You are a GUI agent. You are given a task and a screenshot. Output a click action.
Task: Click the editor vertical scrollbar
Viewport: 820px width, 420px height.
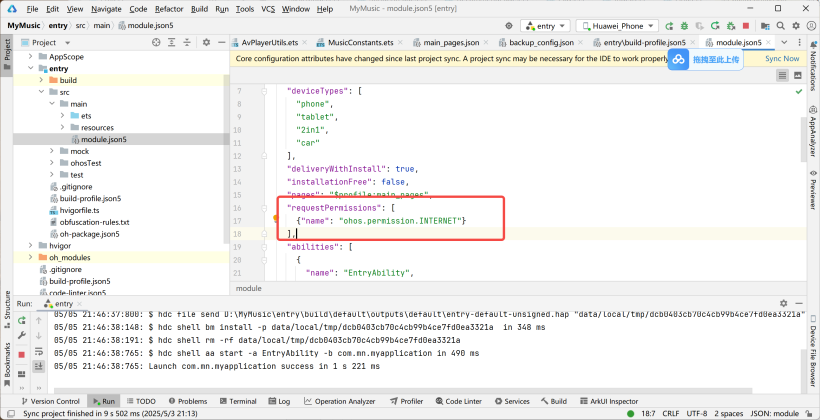click(x=804, y=139)
